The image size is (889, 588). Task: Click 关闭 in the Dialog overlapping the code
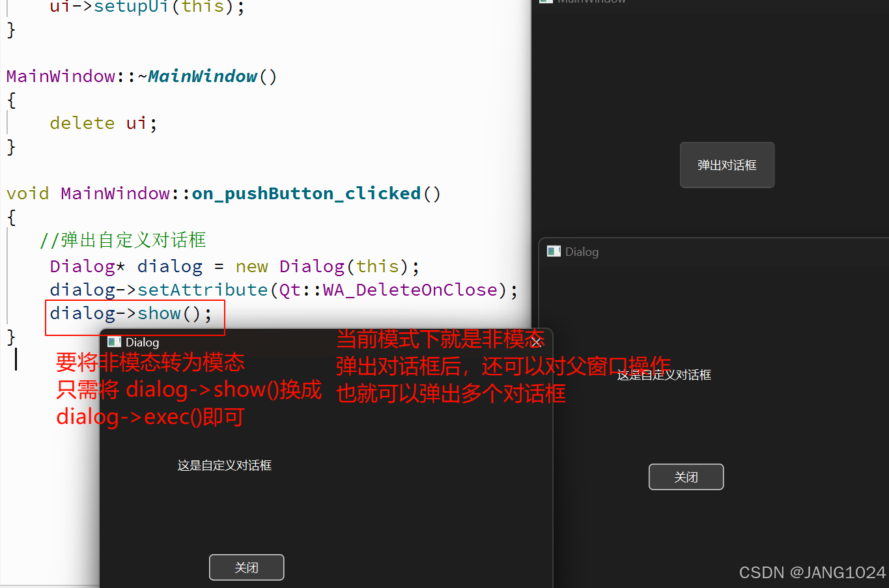click(246, 567)
